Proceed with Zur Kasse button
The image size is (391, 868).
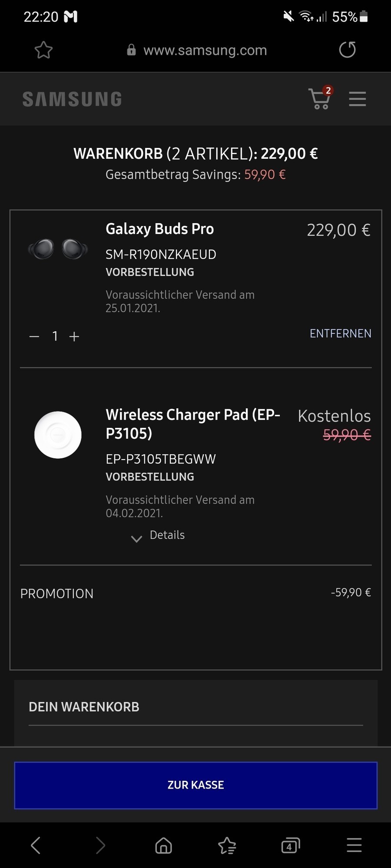195,785
